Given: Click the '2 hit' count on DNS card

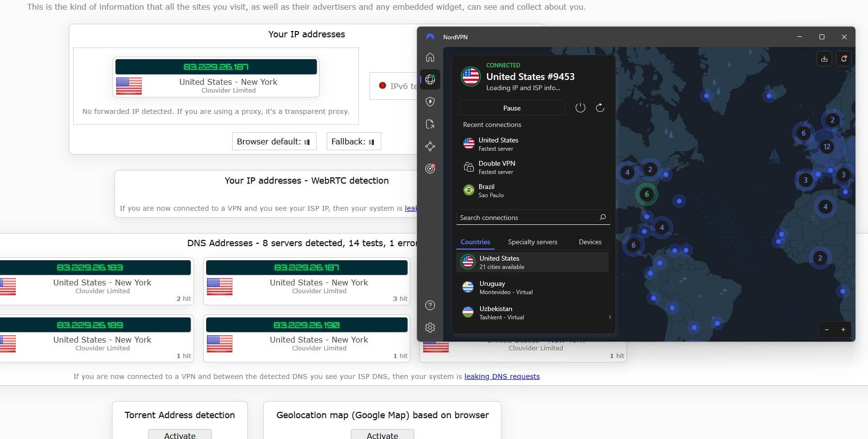Looking at the screenshot, I should point(184,298).
